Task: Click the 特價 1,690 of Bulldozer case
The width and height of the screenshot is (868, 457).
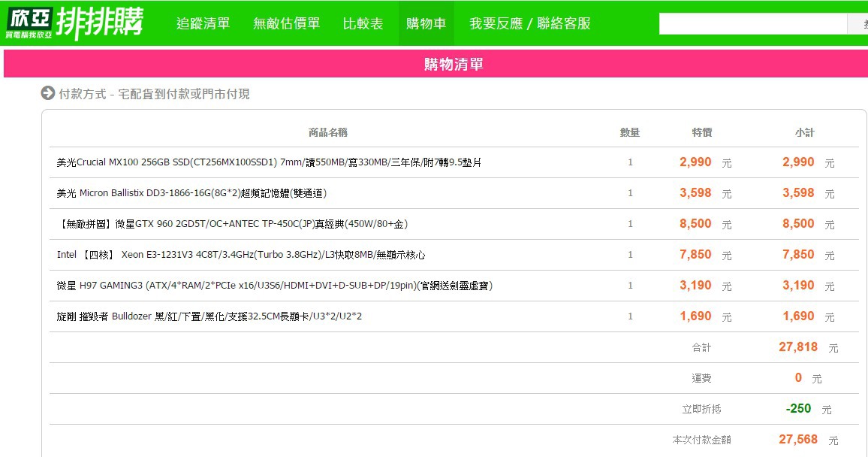Action: click(695, 316)
